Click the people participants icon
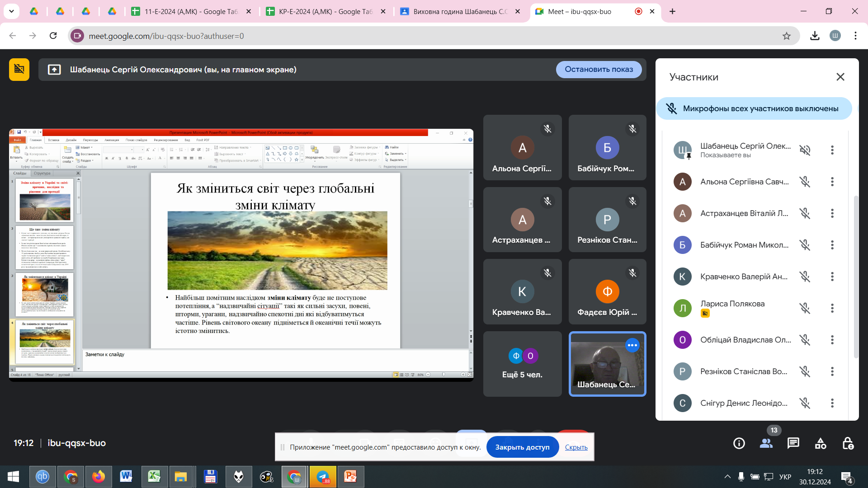The width and height of the screenshot is (868, 488). point(766,443)
